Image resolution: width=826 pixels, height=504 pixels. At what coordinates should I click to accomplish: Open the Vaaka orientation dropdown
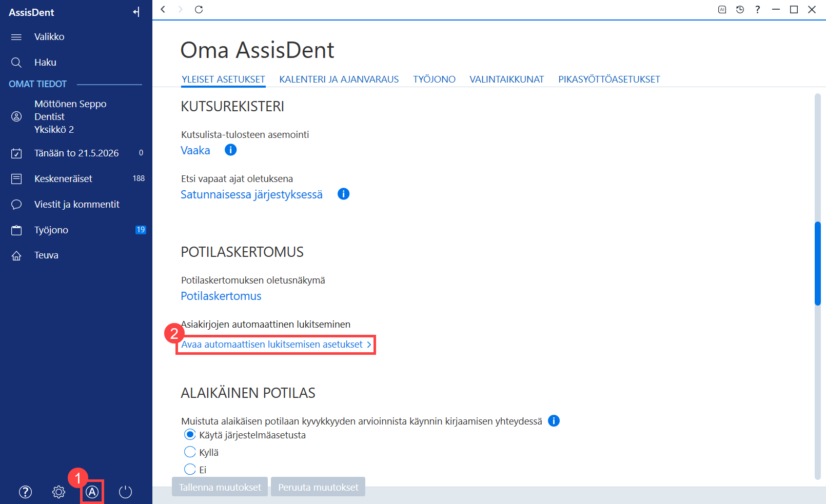[195, 150]
